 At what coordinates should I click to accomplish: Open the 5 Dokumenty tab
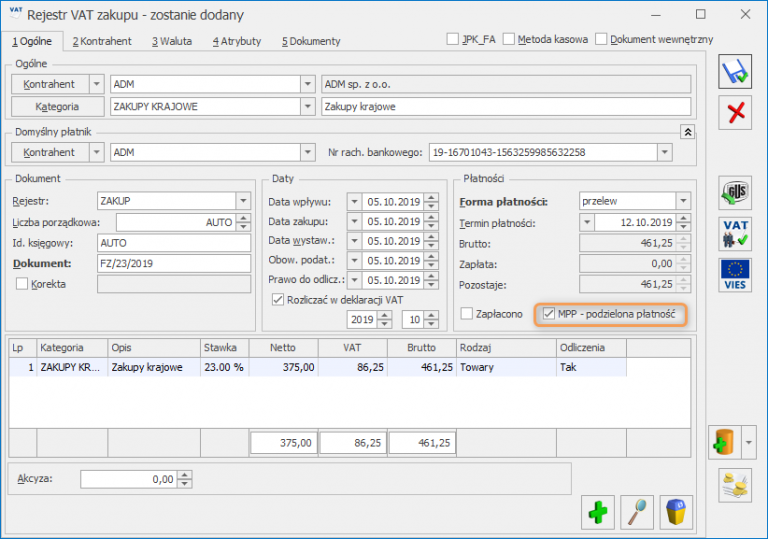(311, 41)
